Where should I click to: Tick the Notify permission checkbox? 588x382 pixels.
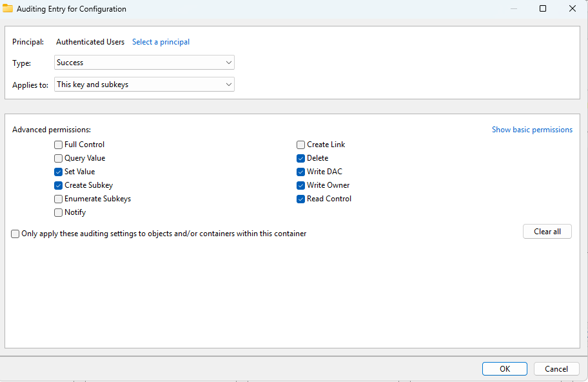59,212
